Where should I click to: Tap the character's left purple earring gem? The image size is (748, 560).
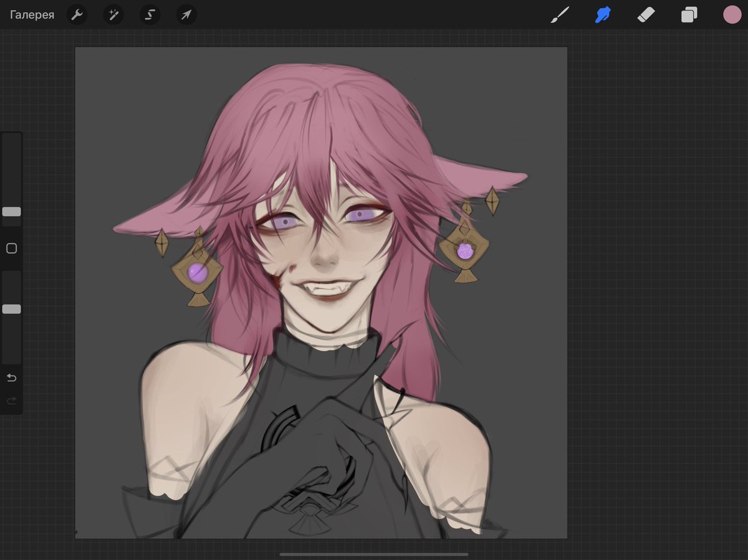tap(198, 272)
